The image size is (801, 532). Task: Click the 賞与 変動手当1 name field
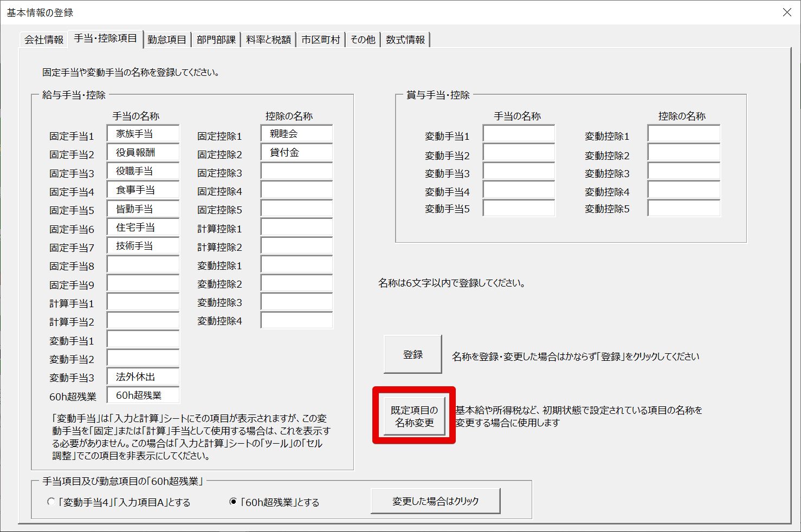pos(519,134)
